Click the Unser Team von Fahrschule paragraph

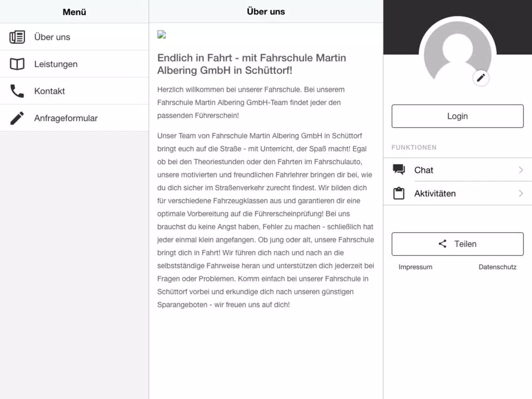click(266, 220)
